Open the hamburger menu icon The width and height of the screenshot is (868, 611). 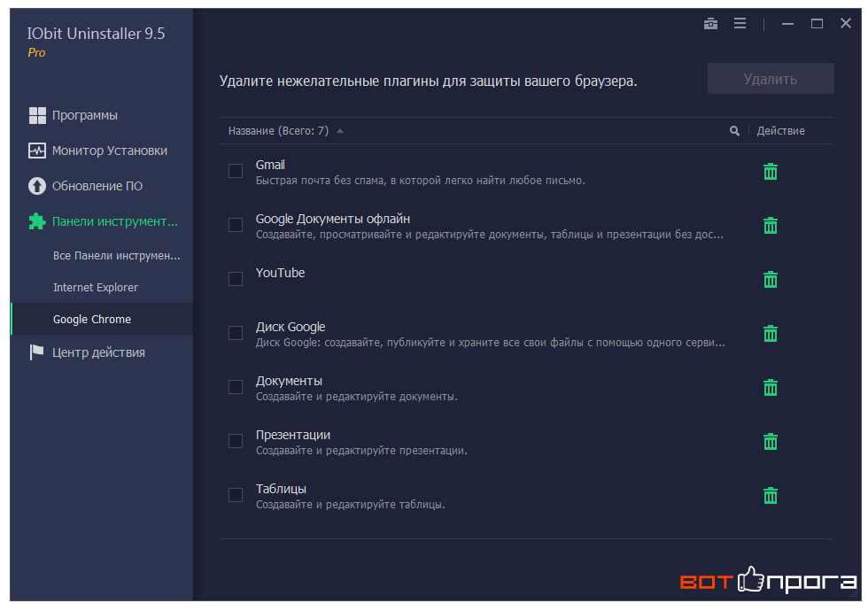point(740,23)
